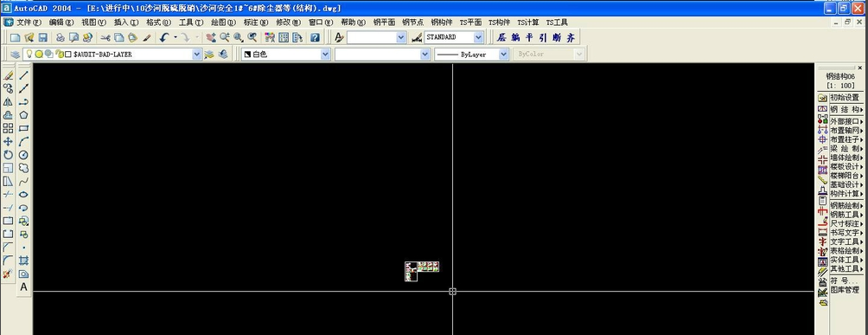Toggle layer lock padlock icon

tap(60, 55)
